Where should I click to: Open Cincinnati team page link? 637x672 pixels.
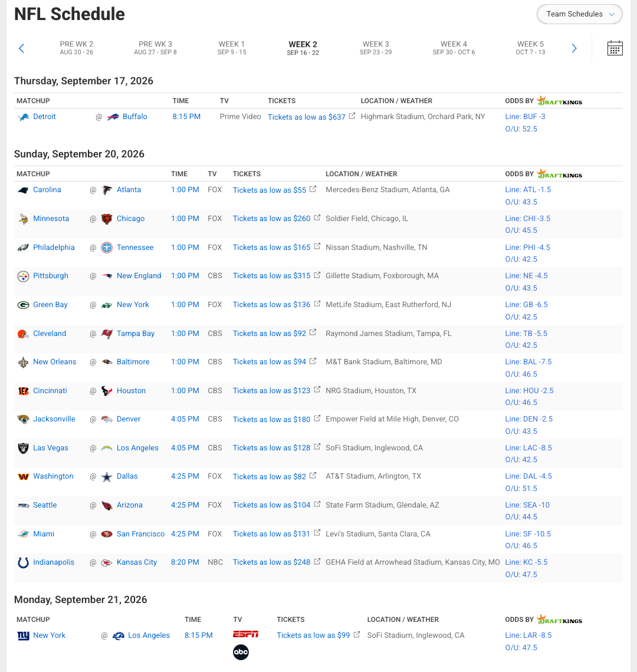click(50, 390)
